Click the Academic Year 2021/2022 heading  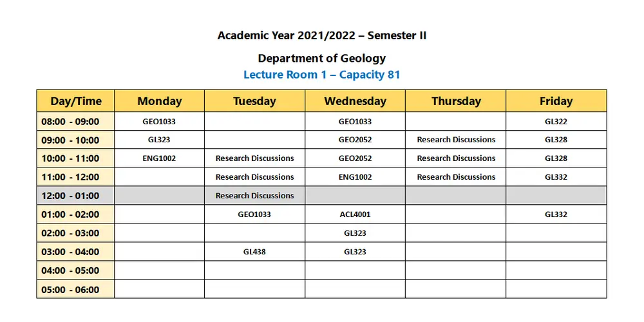(x=321, y=35)
